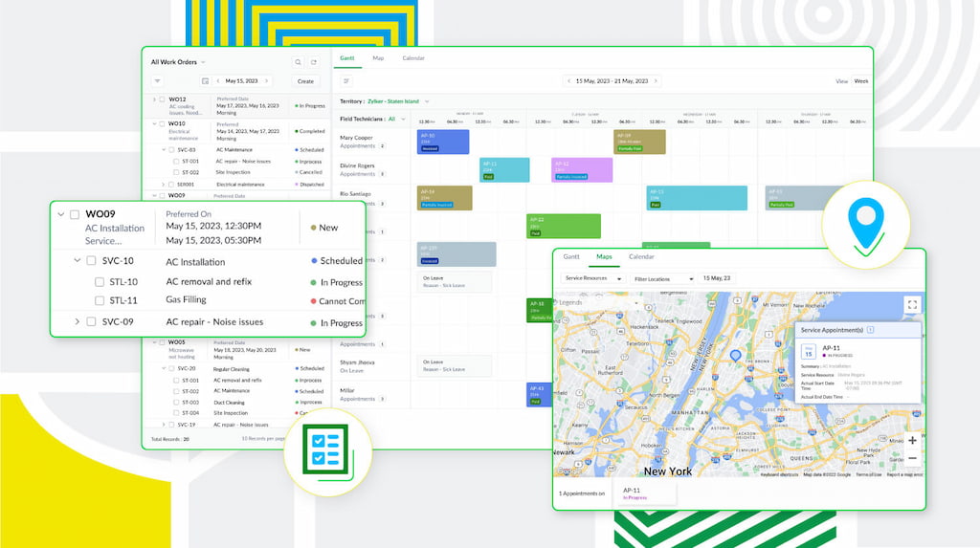The width and height of the screenshot is (980, 548).
Task: Click the 15 May, 2023 - 21 May, 2023 range
Action: click(612, 80)
